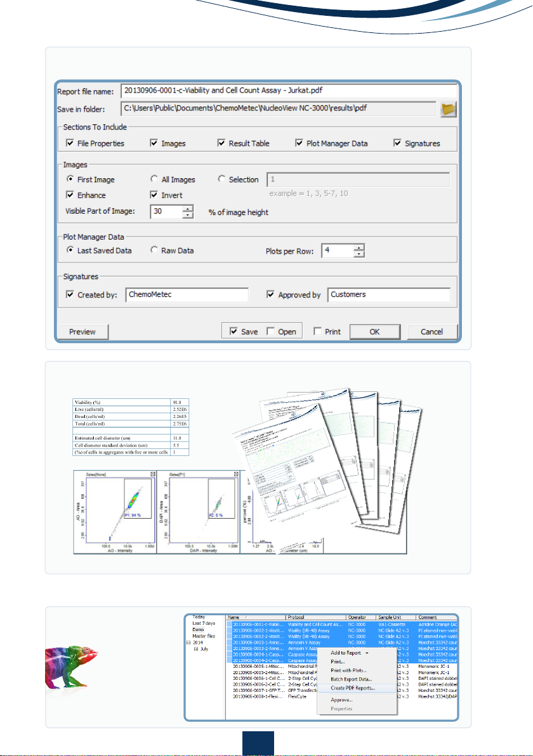This screenshot has height=756, width=533.
Task: Click the Operator column header
Action: coord(361,617)
